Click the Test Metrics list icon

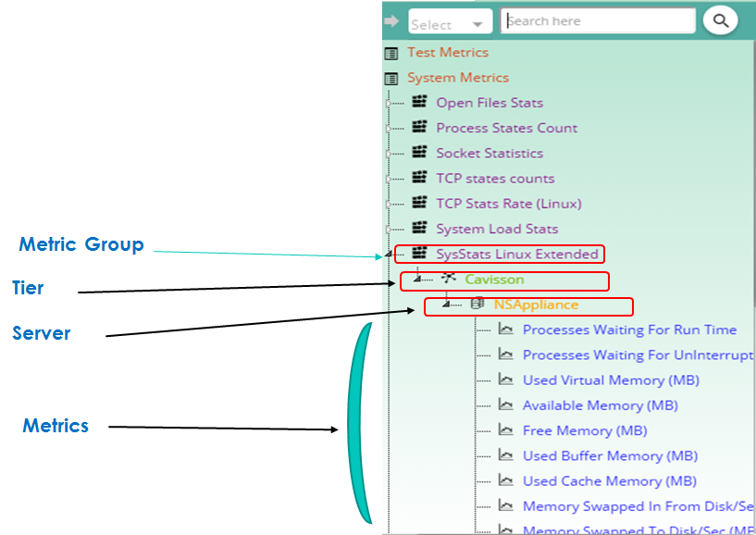pos(391,54)
